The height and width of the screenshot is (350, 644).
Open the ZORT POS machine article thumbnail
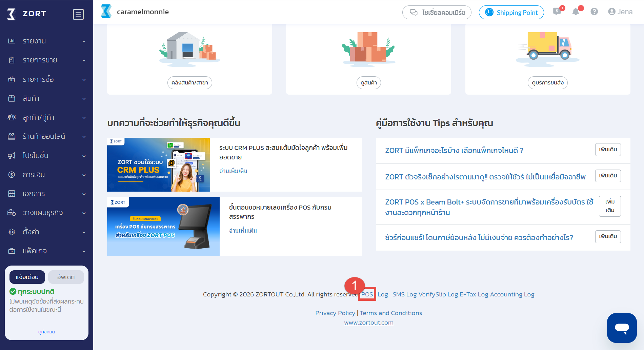pos(163,227)
